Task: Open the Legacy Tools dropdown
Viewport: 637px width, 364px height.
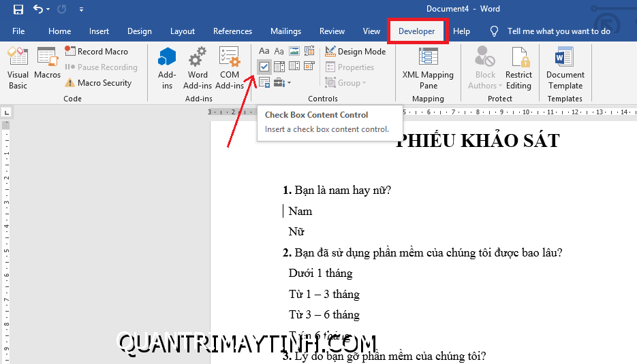Action: coord(282,82)
